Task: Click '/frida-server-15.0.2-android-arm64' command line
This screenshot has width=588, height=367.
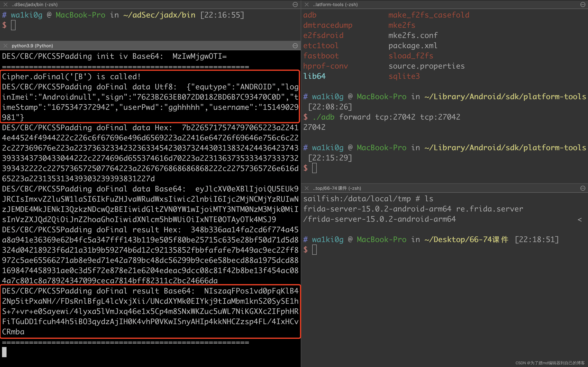Action: pyautogui.click(x=379, y=219)
